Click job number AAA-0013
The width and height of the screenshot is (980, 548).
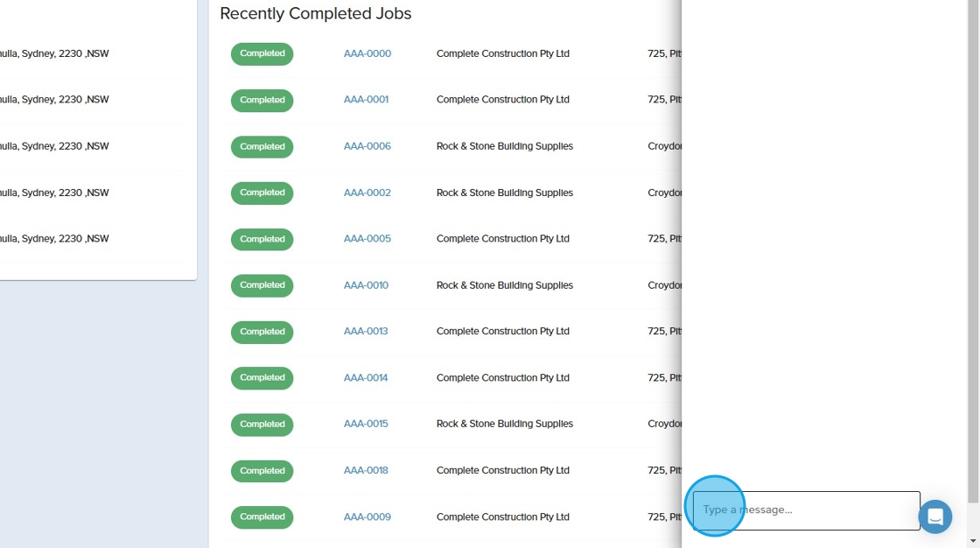click(x=366, y=332)
